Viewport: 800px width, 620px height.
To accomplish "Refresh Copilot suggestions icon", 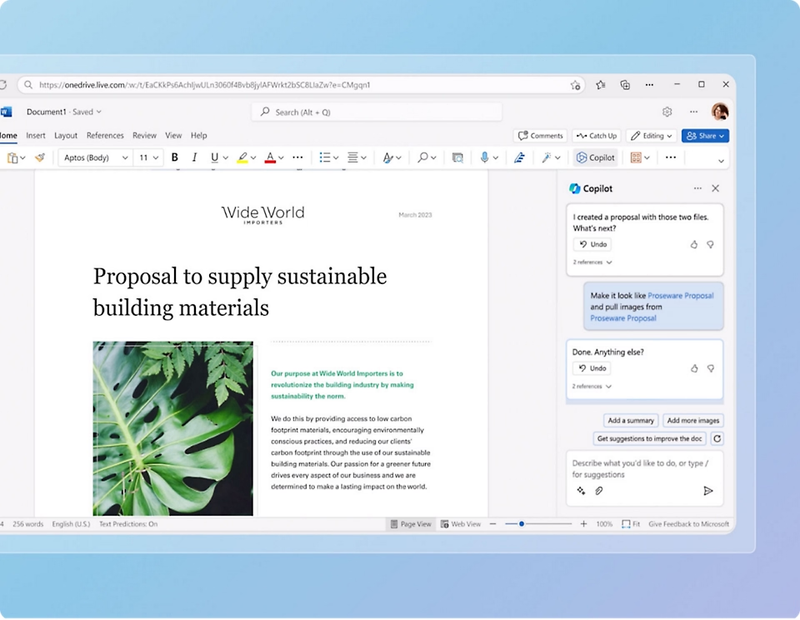I will click(x=717, y=439).
